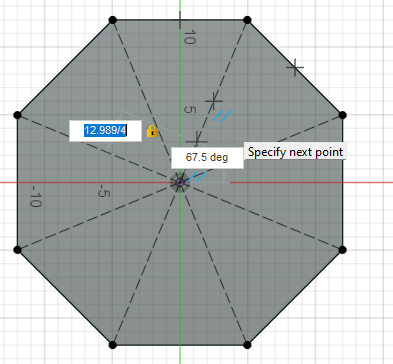Click the 67.5 deg angle input field
The image size is (393, 364).
[207, 158]
